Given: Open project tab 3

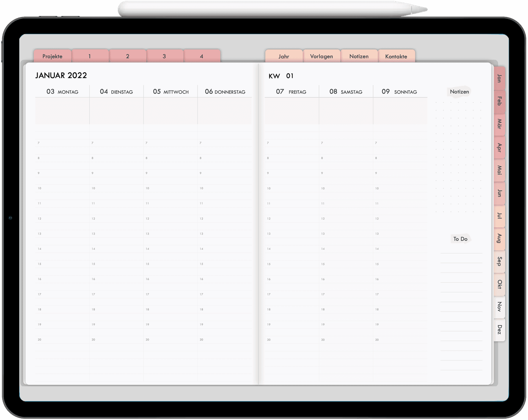Looking at the screenshot, I should click(x=164, y=56).
